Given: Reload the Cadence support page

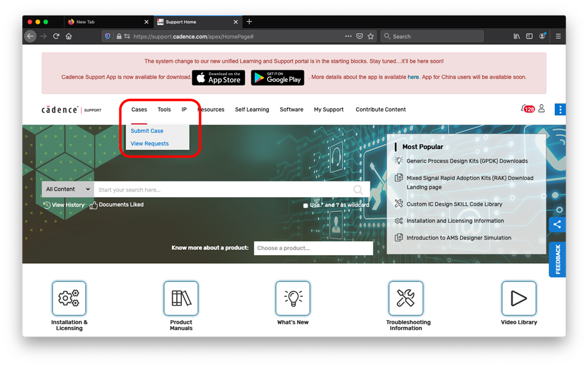Looking at the screenshot, I should point(56,36).
